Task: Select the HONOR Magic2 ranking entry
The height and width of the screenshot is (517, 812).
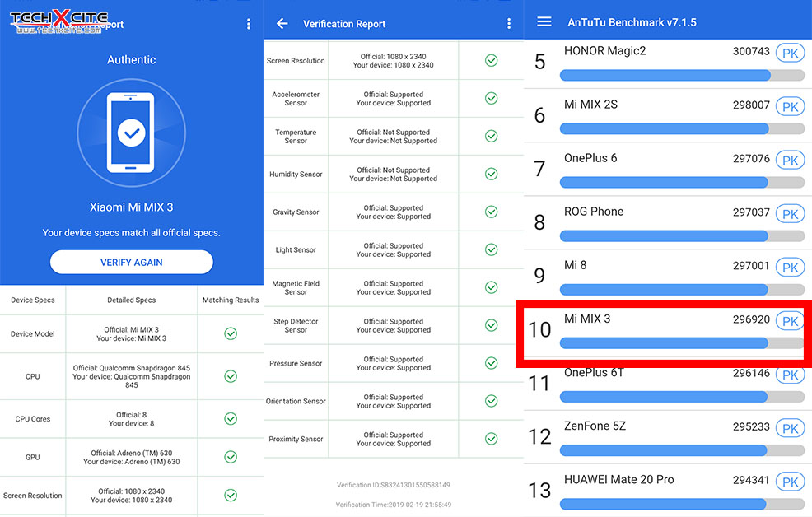Action: 668,62
